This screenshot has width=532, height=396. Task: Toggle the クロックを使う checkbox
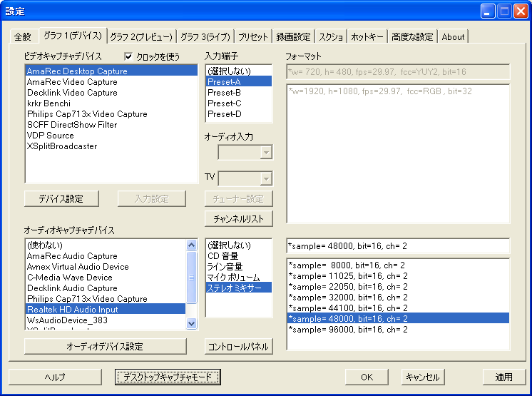click(x=128, y=56)
